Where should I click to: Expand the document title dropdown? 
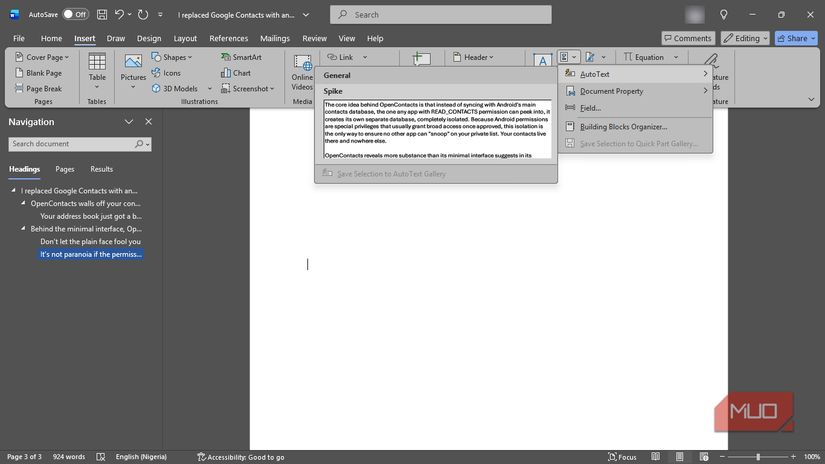click(306, 15)
